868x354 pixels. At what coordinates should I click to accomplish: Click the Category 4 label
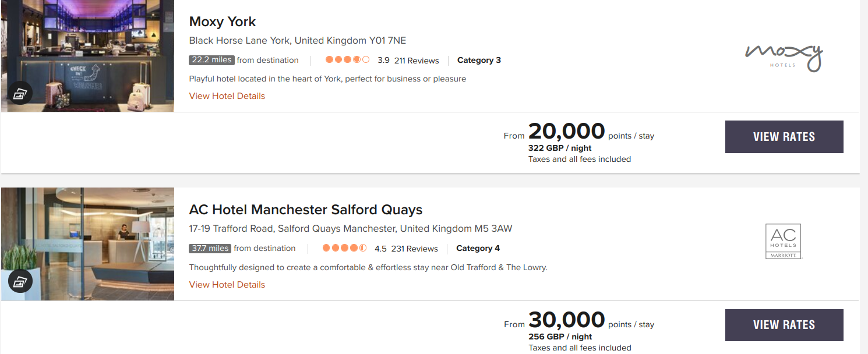478,248
